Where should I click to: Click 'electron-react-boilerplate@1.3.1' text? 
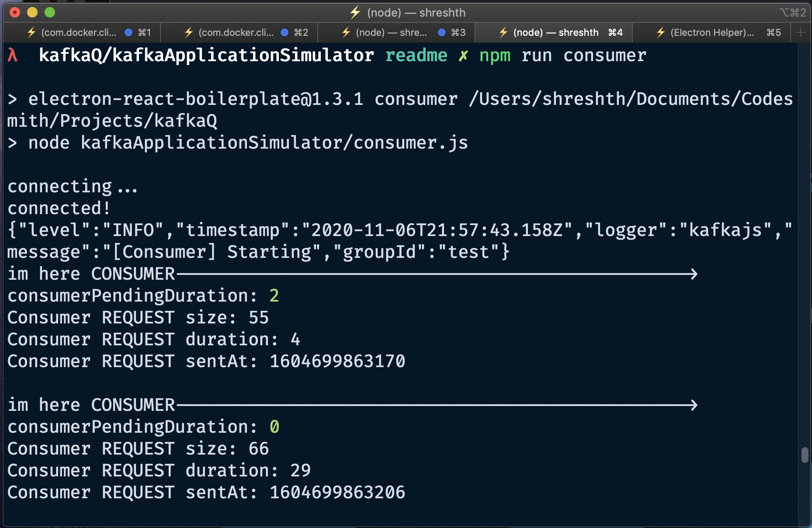pyautogui.click(x=195, y=99)
